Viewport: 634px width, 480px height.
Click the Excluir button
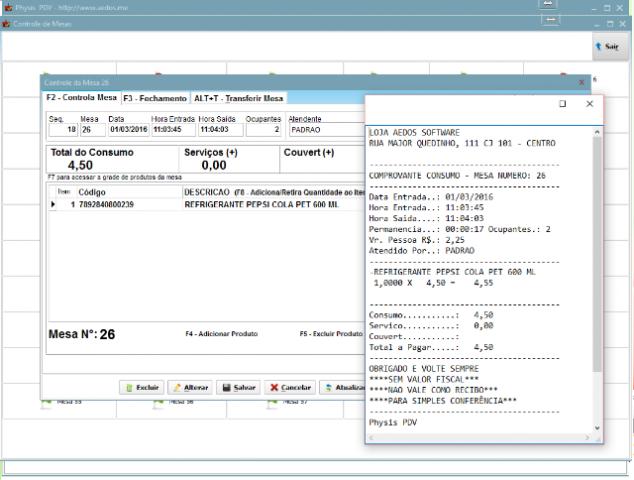142,387
